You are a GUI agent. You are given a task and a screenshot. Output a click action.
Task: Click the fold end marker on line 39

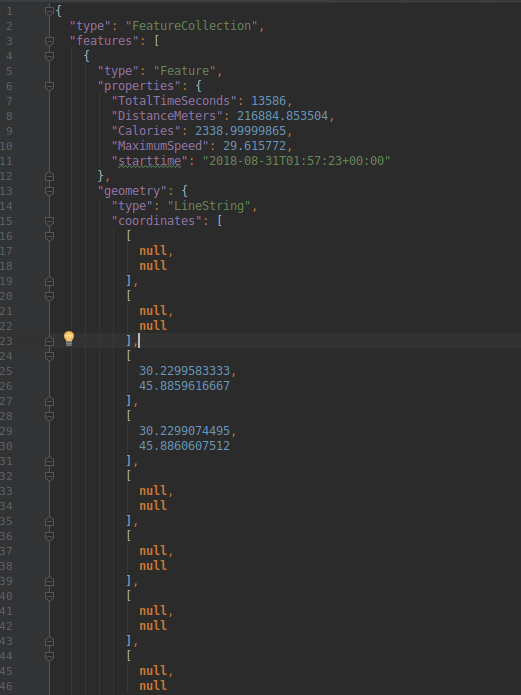[50, 581]
